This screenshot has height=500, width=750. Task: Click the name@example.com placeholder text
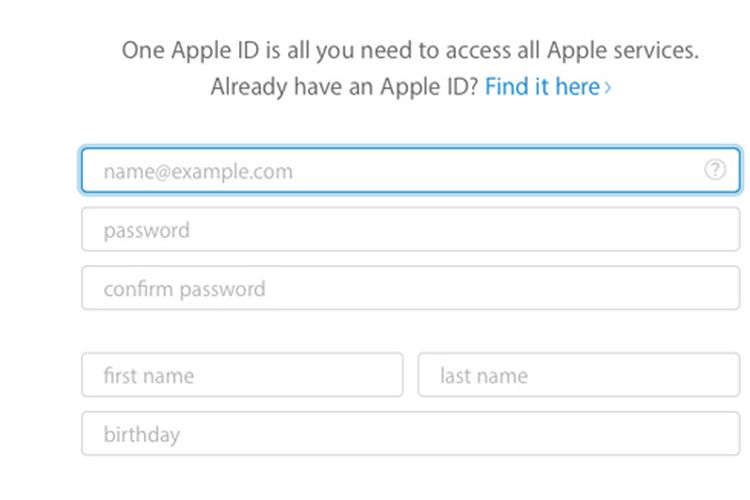[x=198, y=171]
